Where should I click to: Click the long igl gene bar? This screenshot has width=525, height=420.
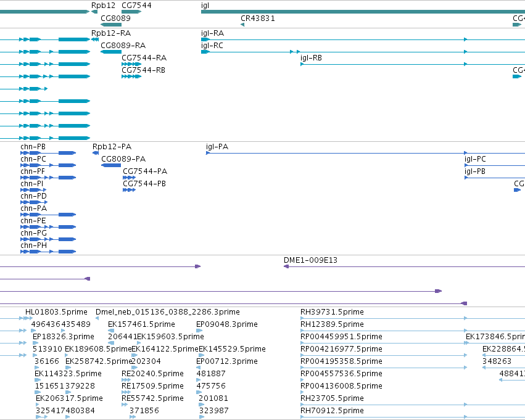coord(363,12)
